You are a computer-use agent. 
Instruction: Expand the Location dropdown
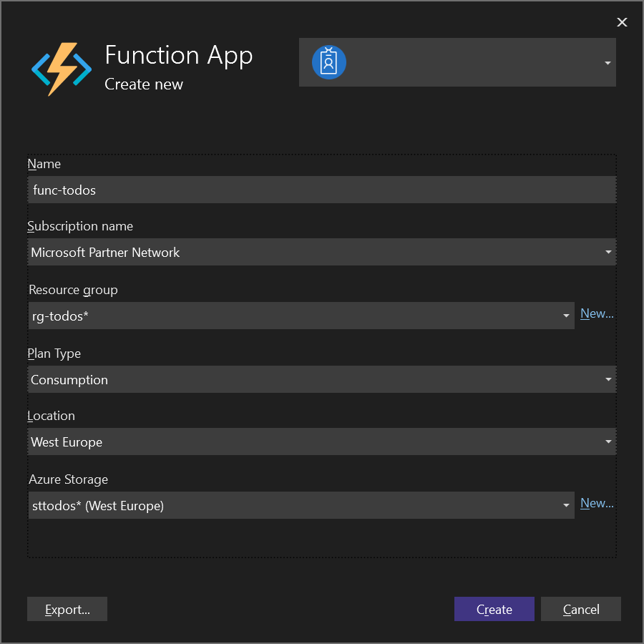click(x=608, y=441)
